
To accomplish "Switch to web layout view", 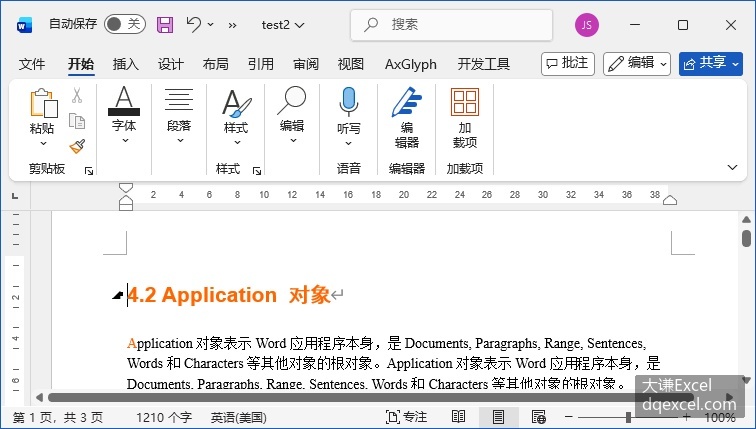I will point(539,417).
